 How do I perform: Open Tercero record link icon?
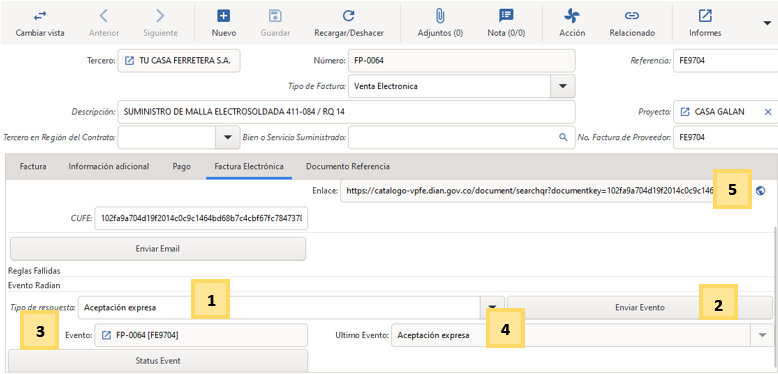point(129,61)
